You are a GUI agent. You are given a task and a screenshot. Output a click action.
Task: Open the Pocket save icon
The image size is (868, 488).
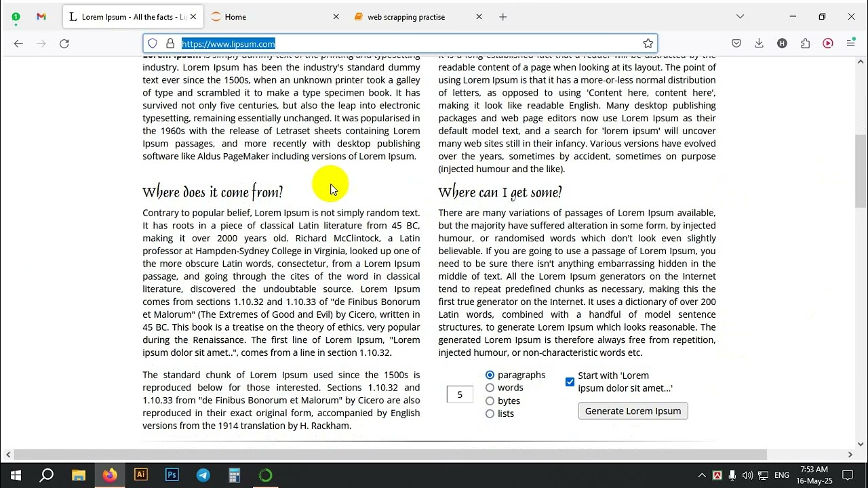point(736,43)
